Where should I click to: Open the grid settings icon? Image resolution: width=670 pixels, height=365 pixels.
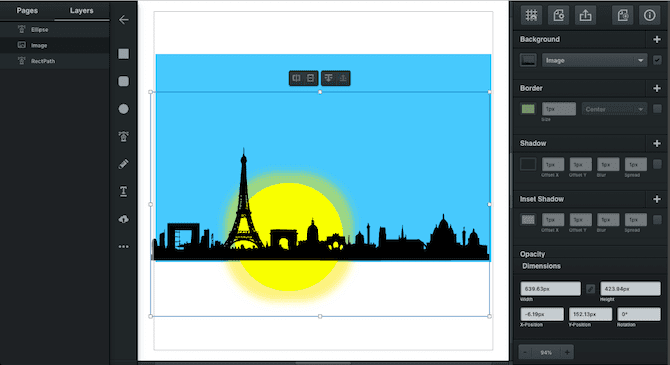click(531, 16)
